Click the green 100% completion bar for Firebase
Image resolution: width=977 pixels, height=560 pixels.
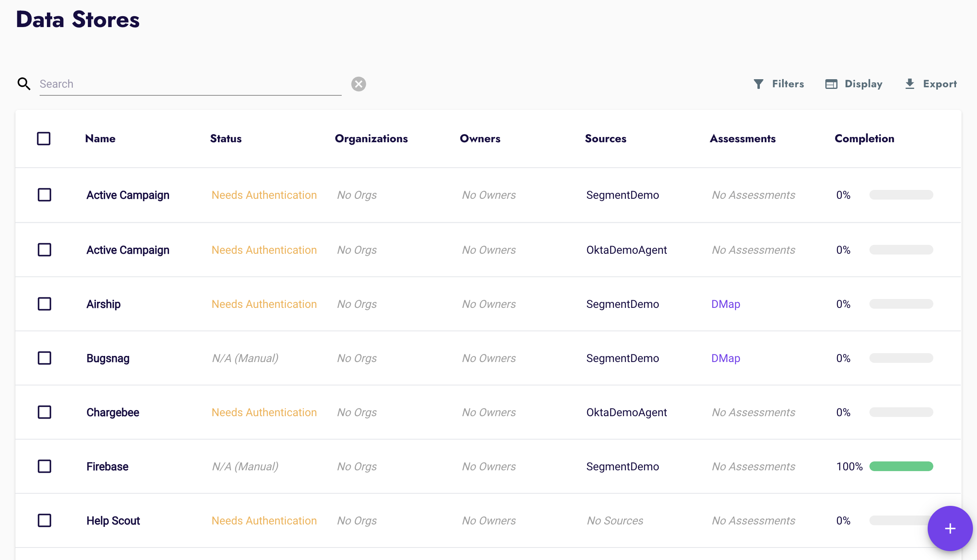(901, 466)
